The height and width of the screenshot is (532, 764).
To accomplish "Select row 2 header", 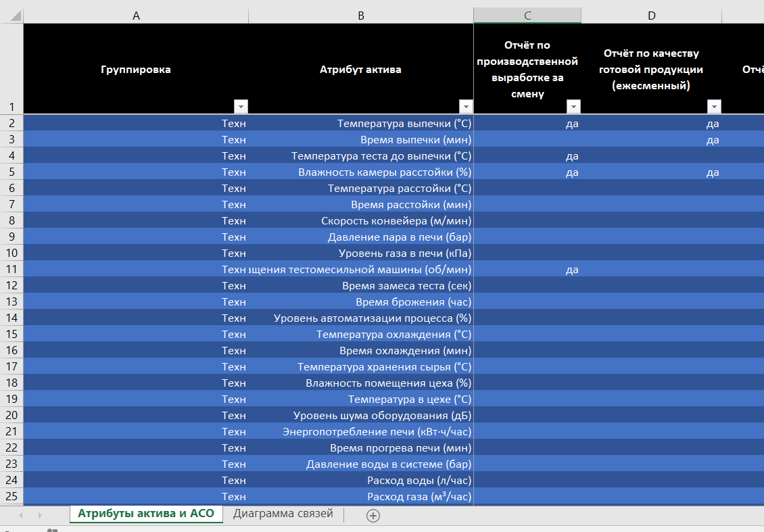I will 11,123.
